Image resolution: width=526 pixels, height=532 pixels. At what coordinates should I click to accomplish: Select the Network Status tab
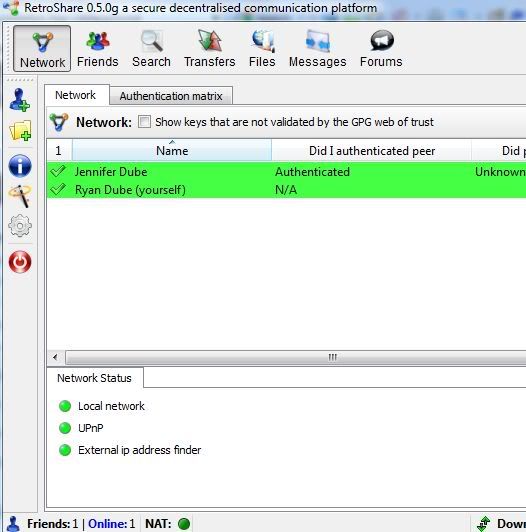pyautogui.click(x=94, y=378)
